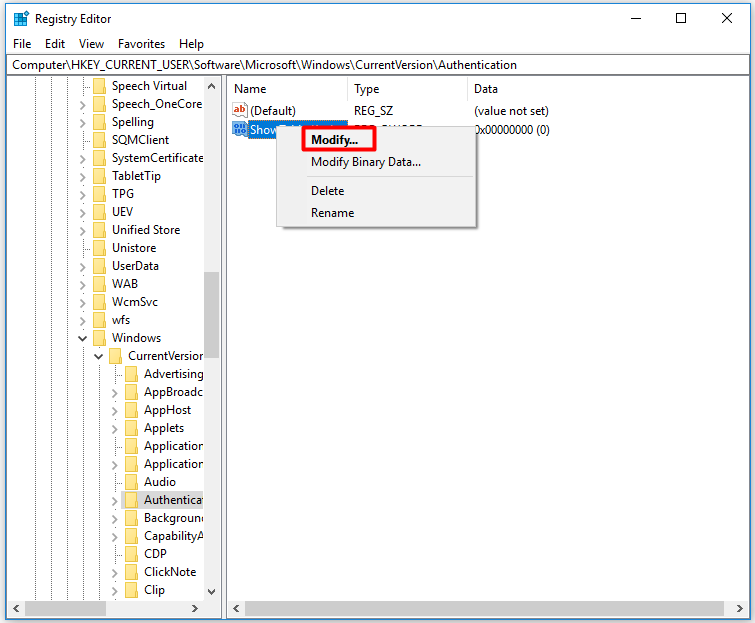Expand the Authentication key
This screenshot has height=623, width=755.
(x=115, y=501)
